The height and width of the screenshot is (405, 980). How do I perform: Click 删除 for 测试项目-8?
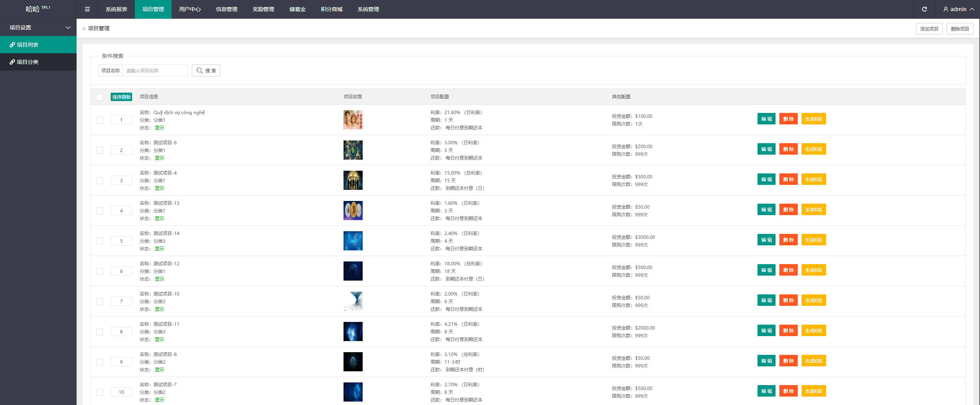pos(789,361)
